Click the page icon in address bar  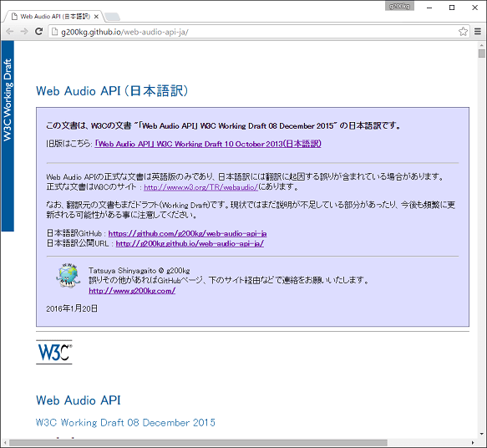pos(54,32)
